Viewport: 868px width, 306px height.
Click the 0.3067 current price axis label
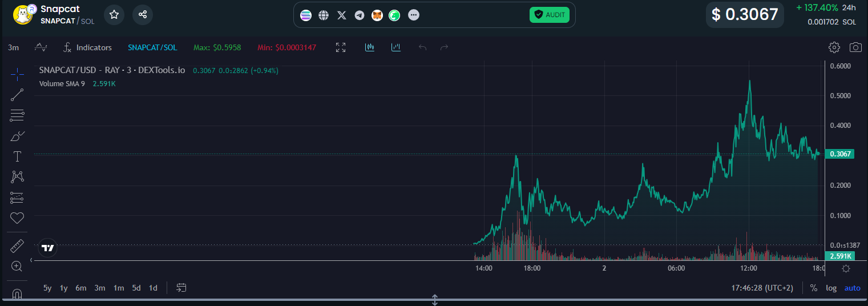[x=841, y=154]
